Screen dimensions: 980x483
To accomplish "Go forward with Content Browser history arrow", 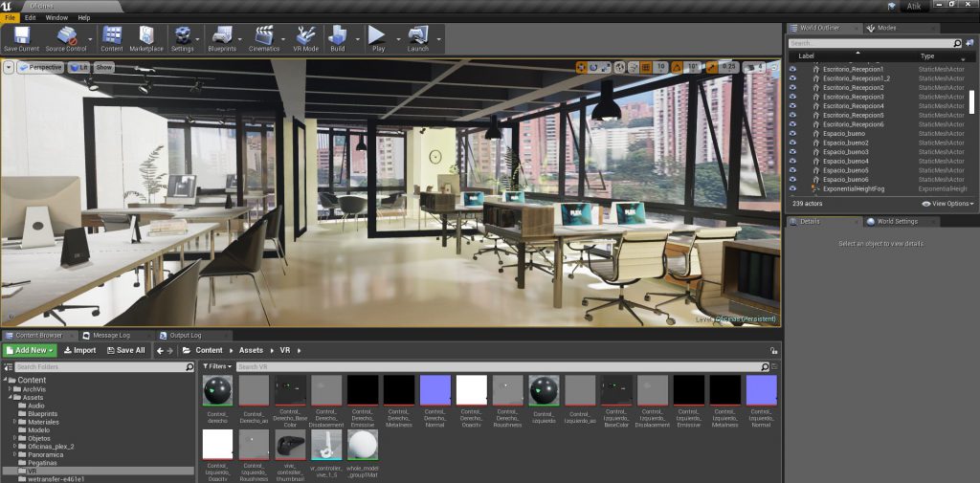I will (170, 351).
